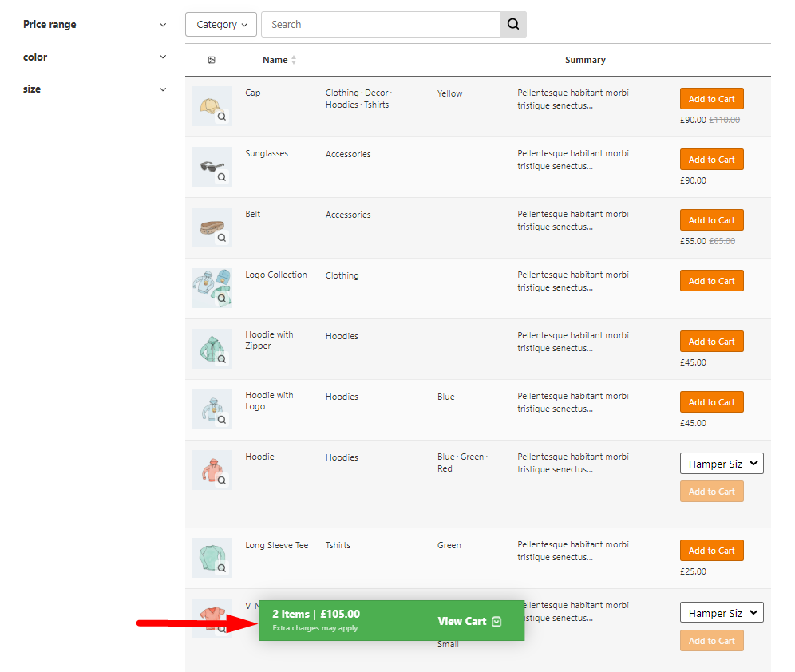Add Sunglasses to cart

point(711,160)
